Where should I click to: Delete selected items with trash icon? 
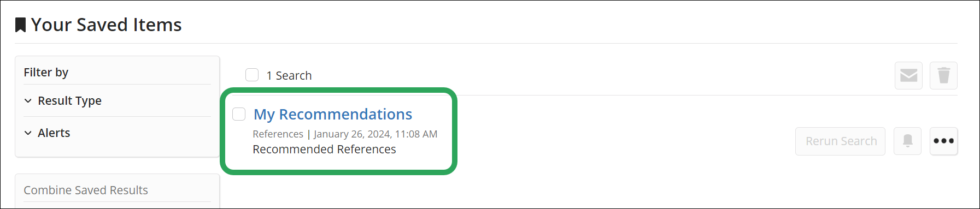(943, 75)
